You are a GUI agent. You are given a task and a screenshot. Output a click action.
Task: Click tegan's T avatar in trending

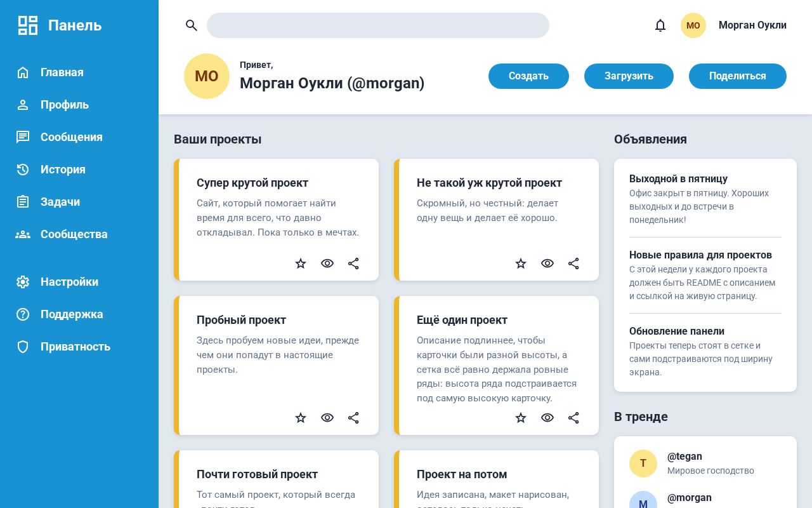click(643, 464)
